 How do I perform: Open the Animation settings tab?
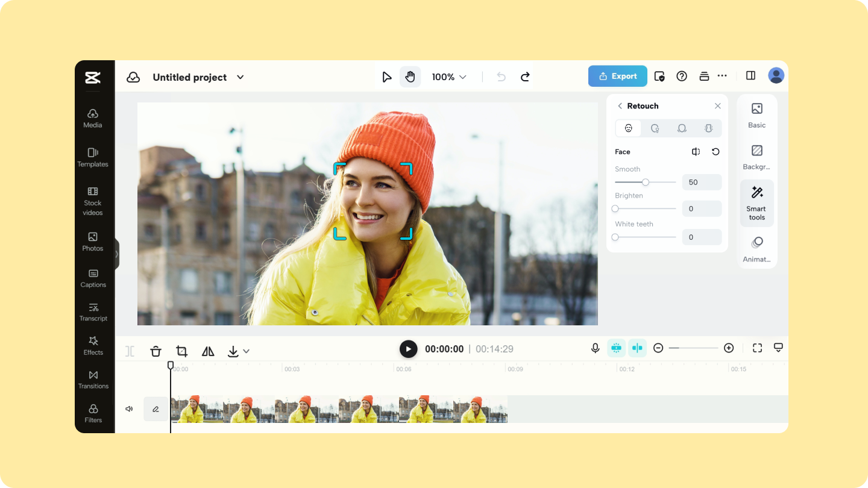point(757,250)
